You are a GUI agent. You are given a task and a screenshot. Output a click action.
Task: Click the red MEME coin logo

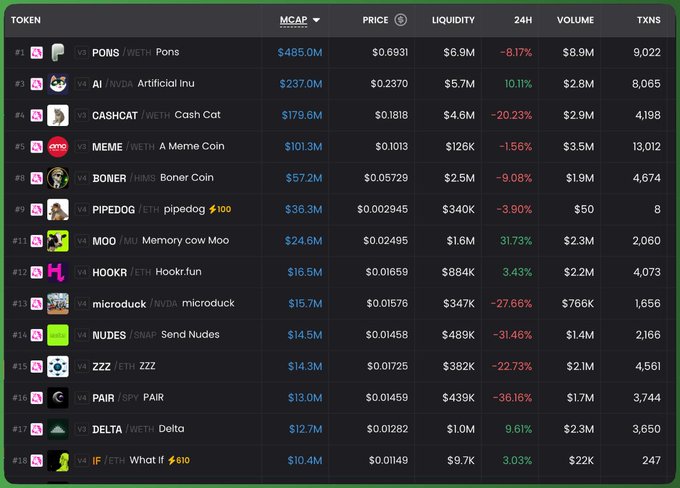tap(58, 147)
